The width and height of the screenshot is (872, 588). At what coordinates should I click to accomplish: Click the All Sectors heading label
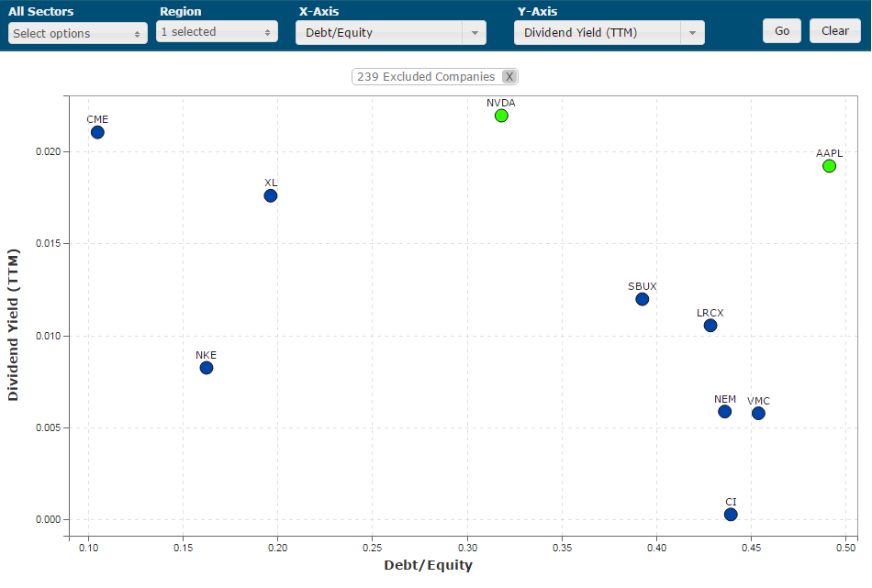coord(41,11)
